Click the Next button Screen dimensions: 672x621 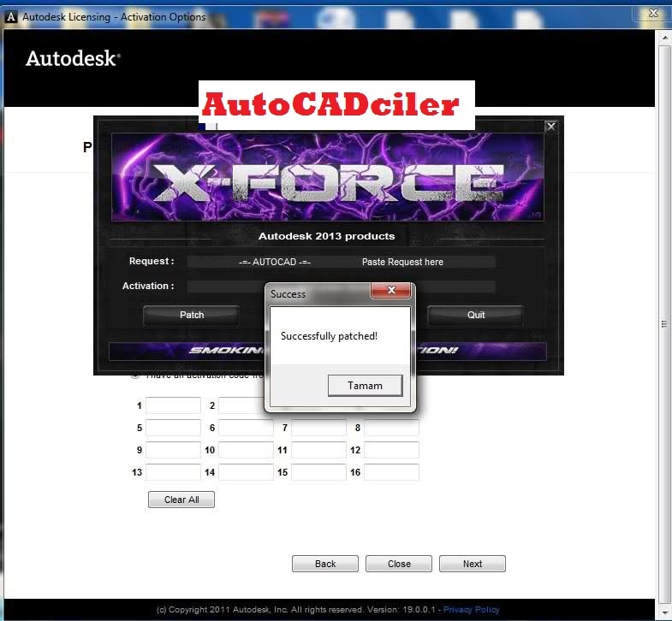click(x=473, y=564)
